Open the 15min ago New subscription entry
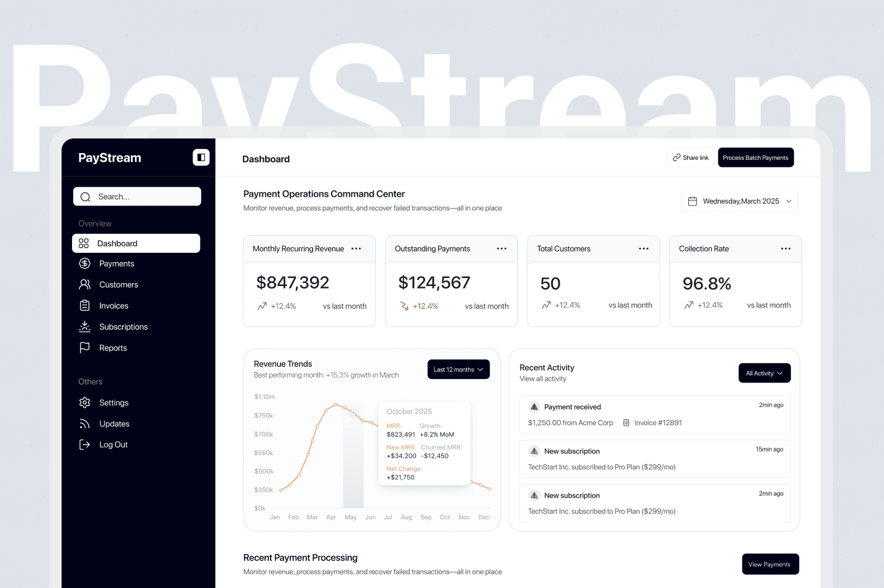This screenshot has height=588, width=884. 655,459
